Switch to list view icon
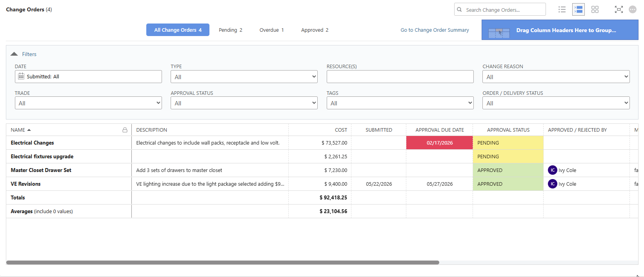The image size is (644, 277). pyautogui.click(x=562, y=9)
